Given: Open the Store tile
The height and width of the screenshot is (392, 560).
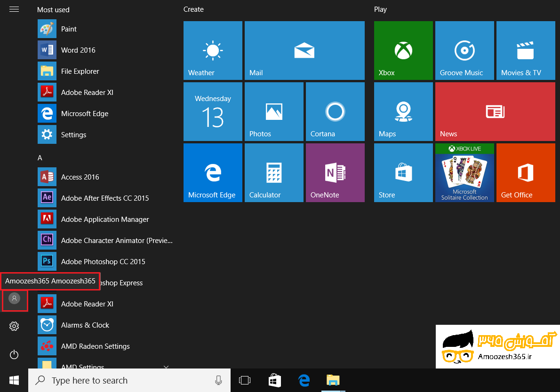Looking at the screenshot, I should 403,172.
